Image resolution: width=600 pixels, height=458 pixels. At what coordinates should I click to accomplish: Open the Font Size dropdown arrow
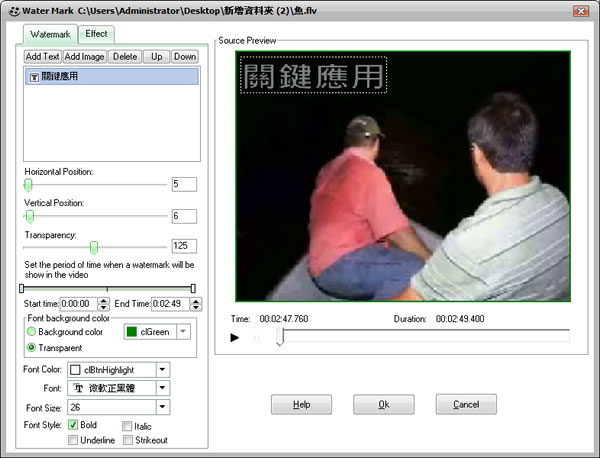pos(162,407)
